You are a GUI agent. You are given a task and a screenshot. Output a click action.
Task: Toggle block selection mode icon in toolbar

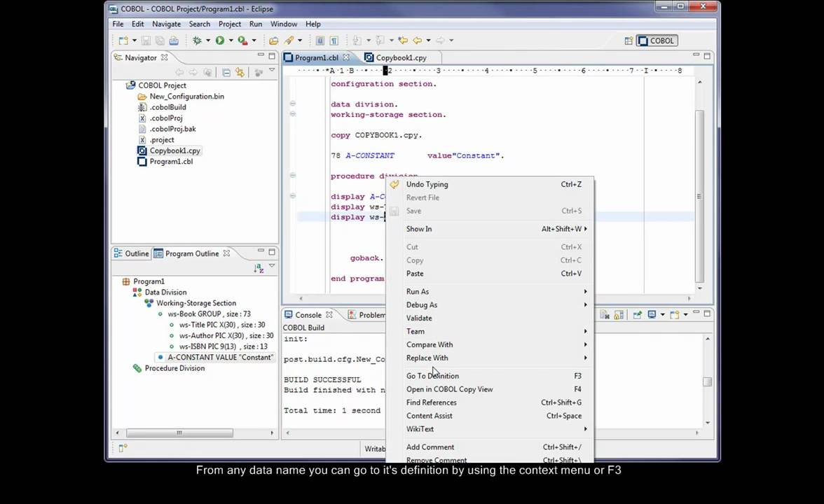coord(320,41)
